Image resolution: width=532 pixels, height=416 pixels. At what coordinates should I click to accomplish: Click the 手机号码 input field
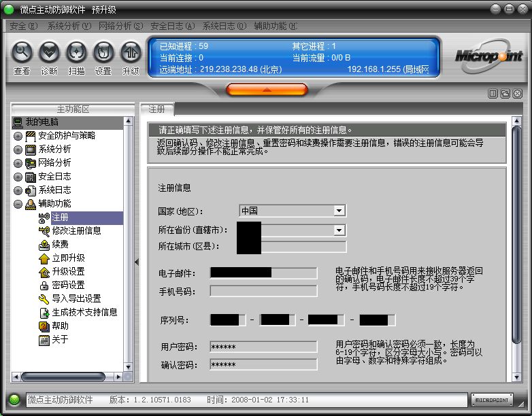[x=264, y=291]
